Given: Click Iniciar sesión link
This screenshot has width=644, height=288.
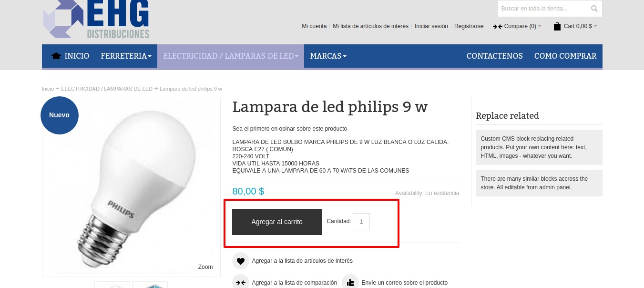Looking at the screenshot, I should 431,26.
